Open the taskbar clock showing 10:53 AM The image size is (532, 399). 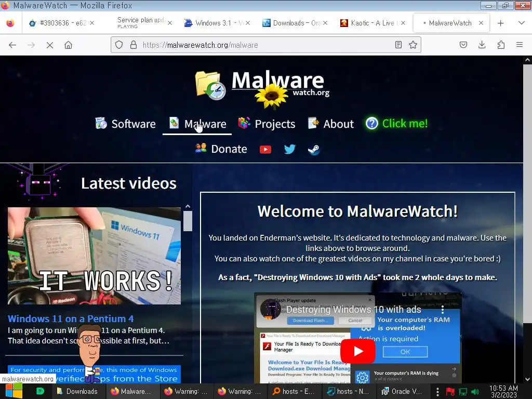click(503, 392)
